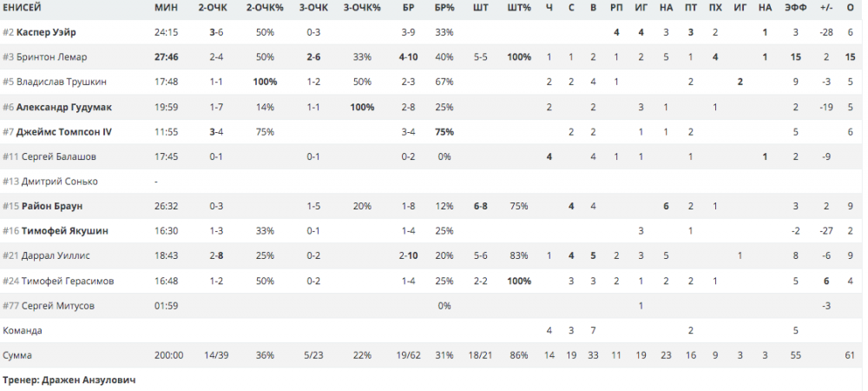Screen dimensions: 868x391
Task: Open Тимофей Якушин profile link
Action: pos(61,231)
